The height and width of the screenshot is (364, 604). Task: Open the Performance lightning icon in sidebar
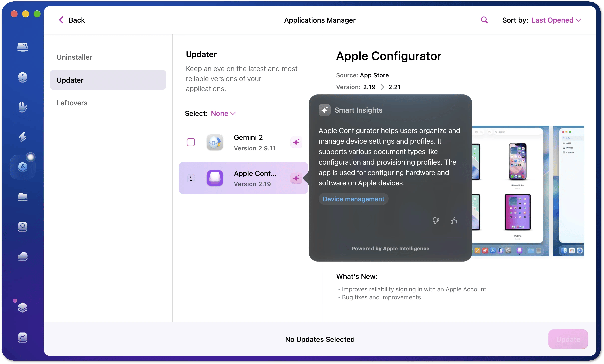(23, 137)
